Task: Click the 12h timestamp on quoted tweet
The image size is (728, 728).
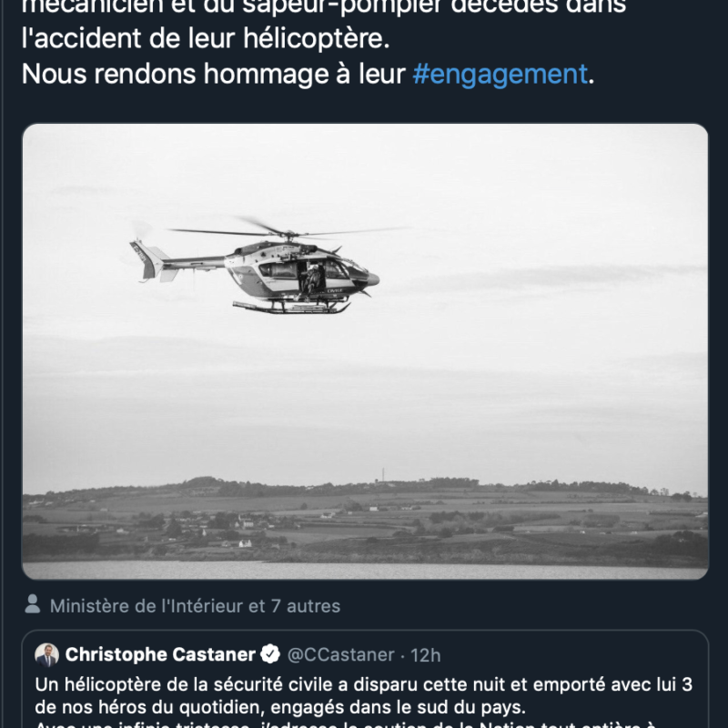Action: click(425, 654)
